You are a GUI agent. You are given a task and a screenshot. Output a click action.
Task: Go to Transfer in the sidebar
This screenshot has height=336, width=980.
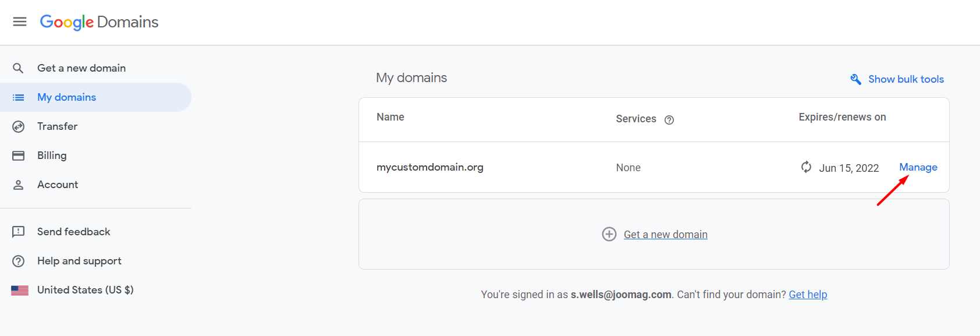pos(57,126)
